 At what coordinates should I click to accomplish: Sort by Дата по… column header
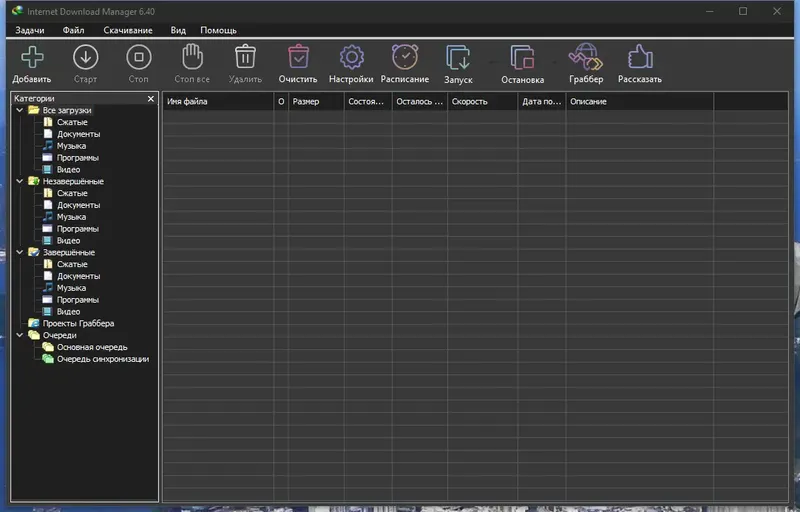[542, 101]
